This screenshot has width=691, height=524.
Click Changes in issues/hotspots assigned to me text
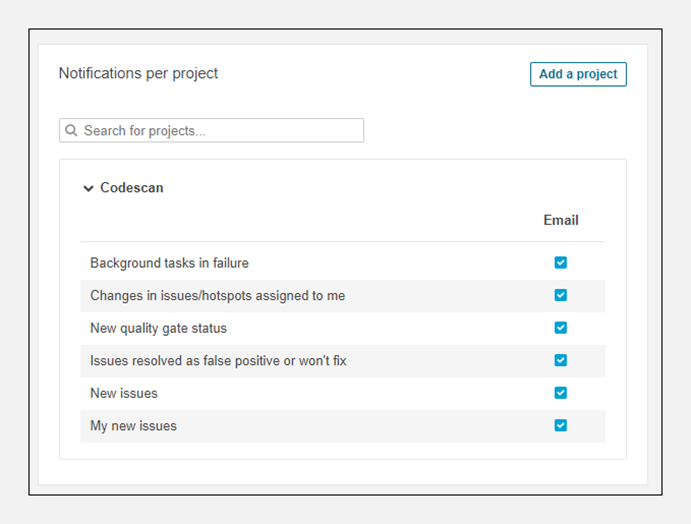[217, 296]
